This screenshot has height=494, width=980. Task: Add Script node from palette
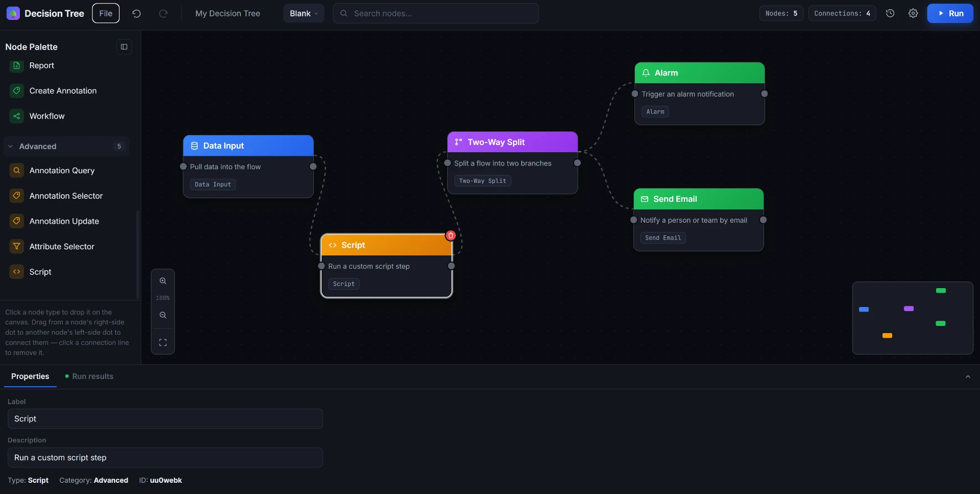(66, 272)
